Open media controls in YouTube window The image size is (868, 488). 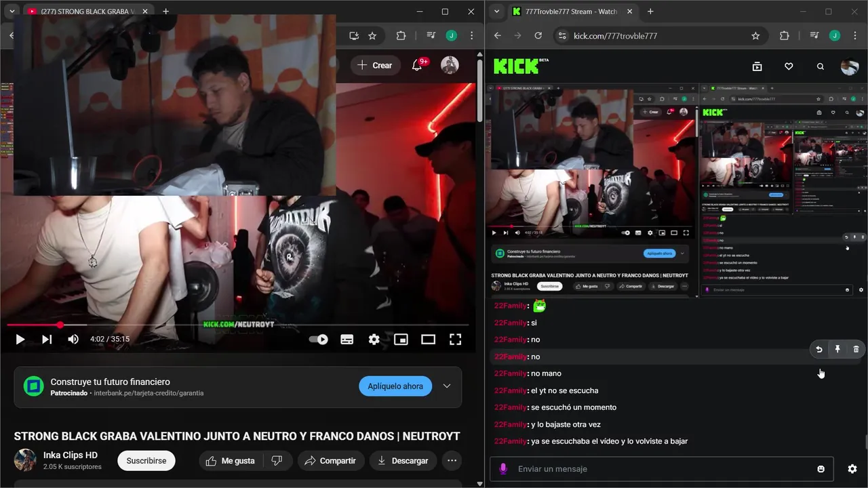(x=431, y=36)
